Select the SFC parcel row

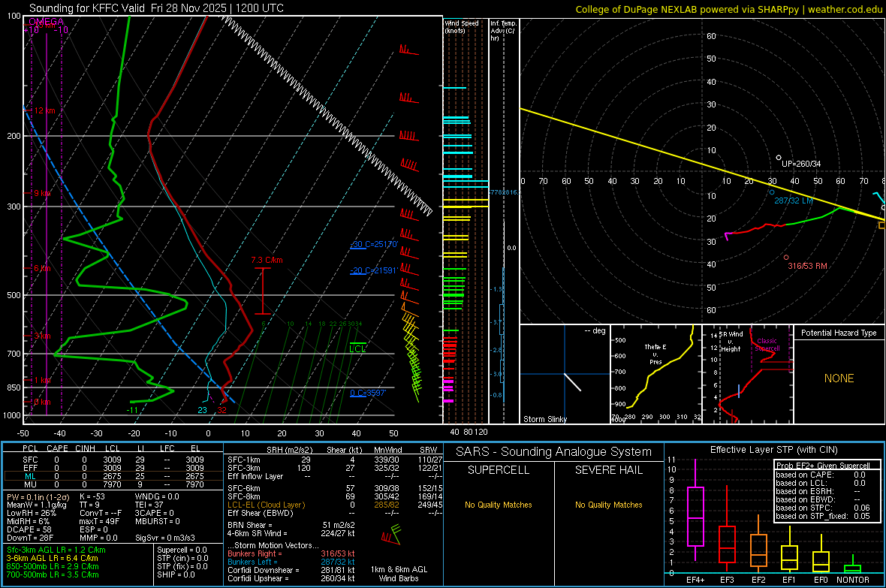tap(113, 460)
